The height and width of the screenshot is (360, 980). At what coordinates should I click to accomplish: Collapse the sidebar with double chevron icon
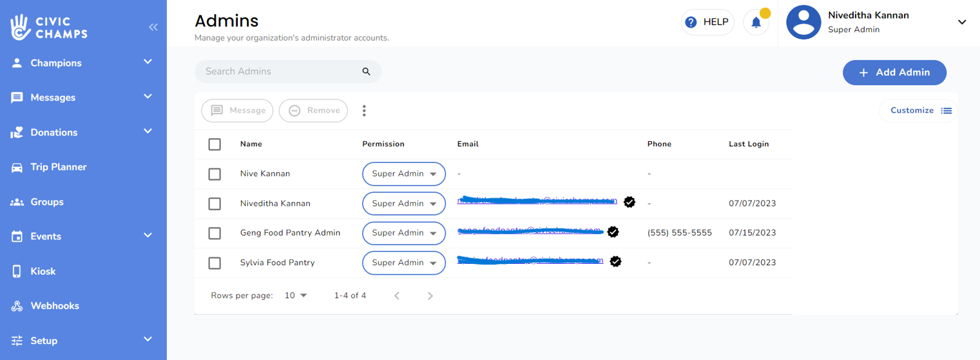tap(153, 27)
